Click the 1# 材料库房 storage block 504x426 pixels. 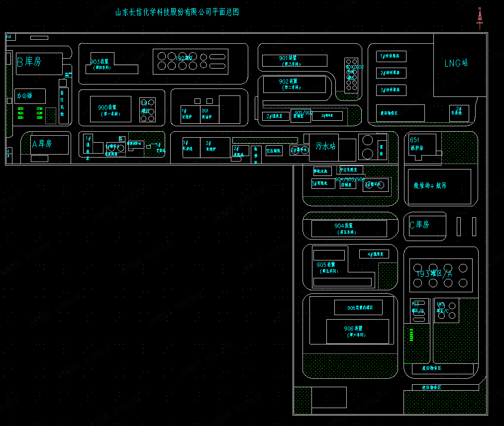click(391, 56)
